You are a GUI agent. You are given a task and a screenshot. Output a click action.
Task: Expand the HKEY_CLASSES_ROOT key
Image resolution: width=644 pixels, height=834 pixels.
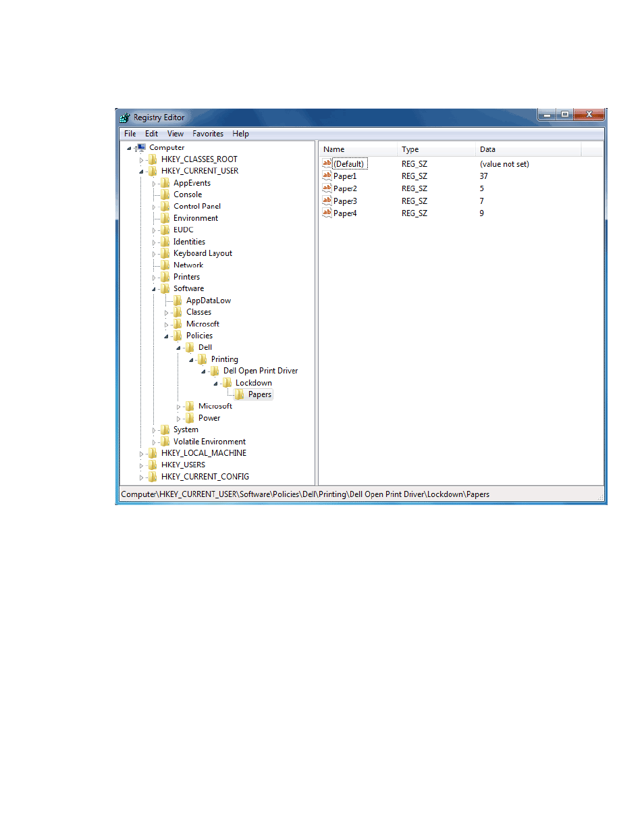(x=141, y=160)
